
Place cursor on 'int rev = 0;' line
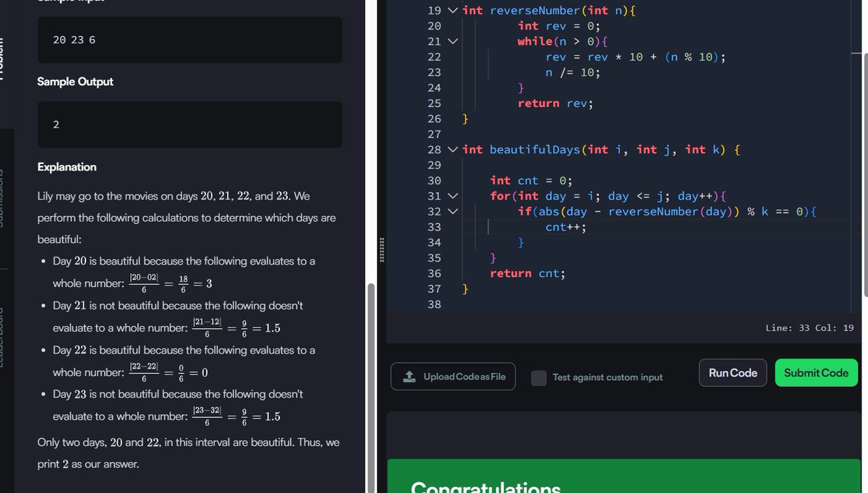point(558,26)
